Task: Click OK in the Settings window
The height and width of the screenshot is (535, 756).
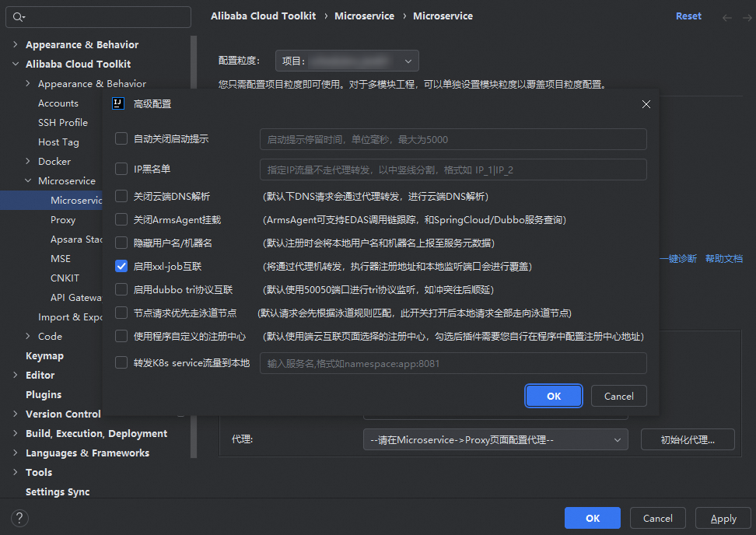Action: pyautogui.click(x=593, y=518)
